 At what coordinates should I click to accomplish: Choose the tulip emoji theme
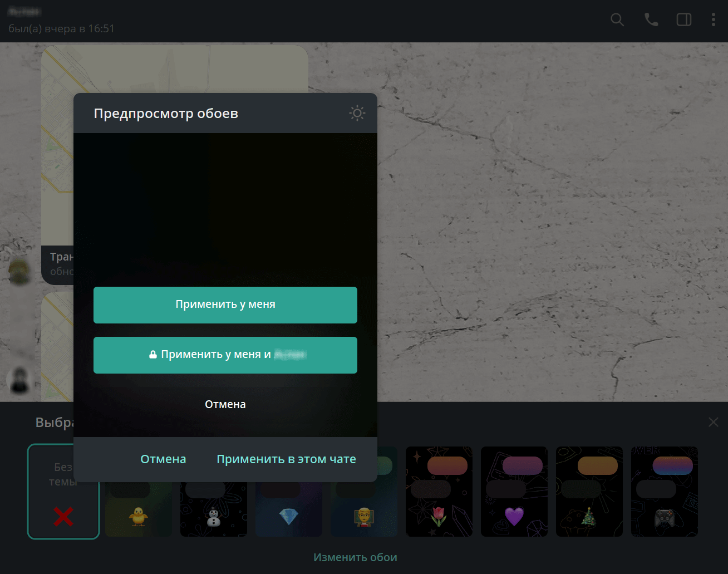439,492
